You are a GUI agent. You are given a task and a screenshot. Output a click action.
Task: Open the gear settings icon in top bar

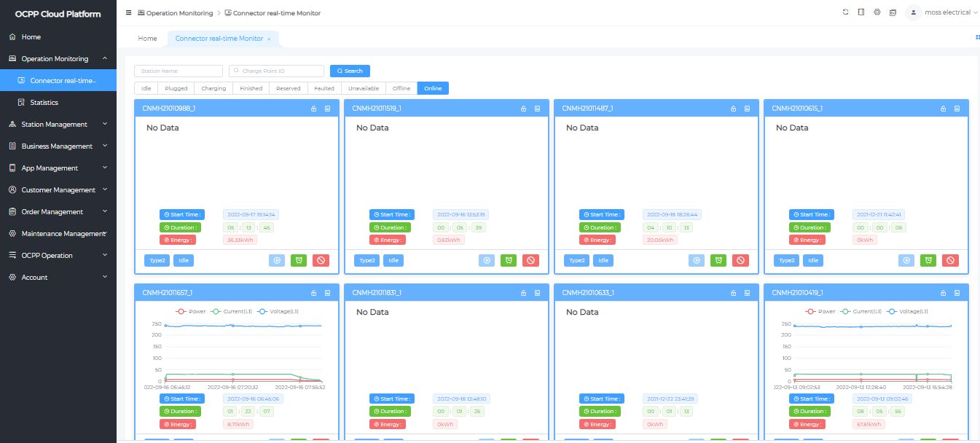(877, 12)
